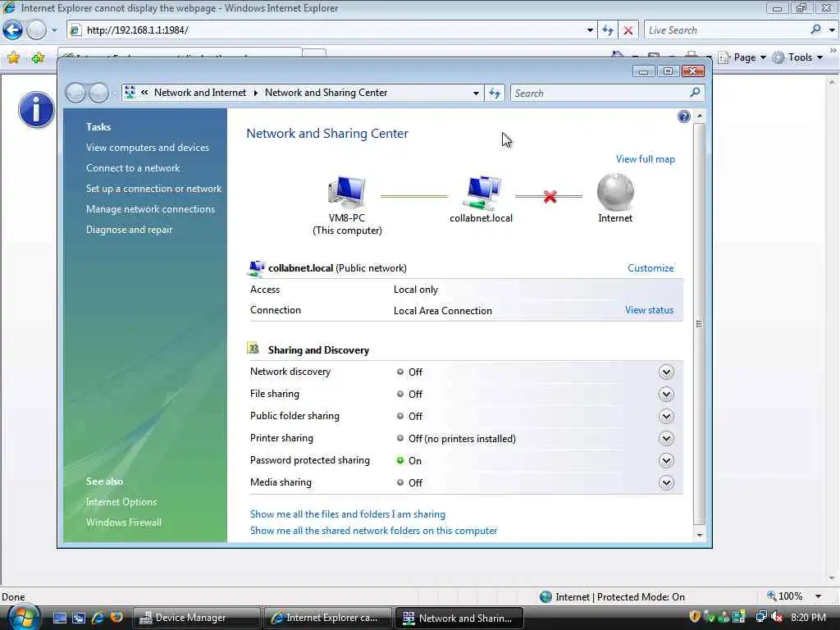Launch Firefox from quick launch
The height and width of the screenshot is (630, 840).
coord(116,617)
